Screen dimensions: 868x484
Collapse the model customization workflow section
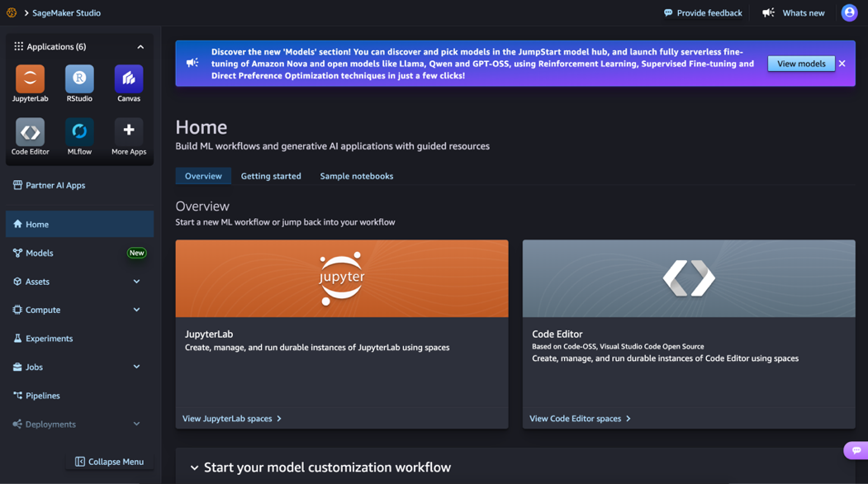click(194, 467)
